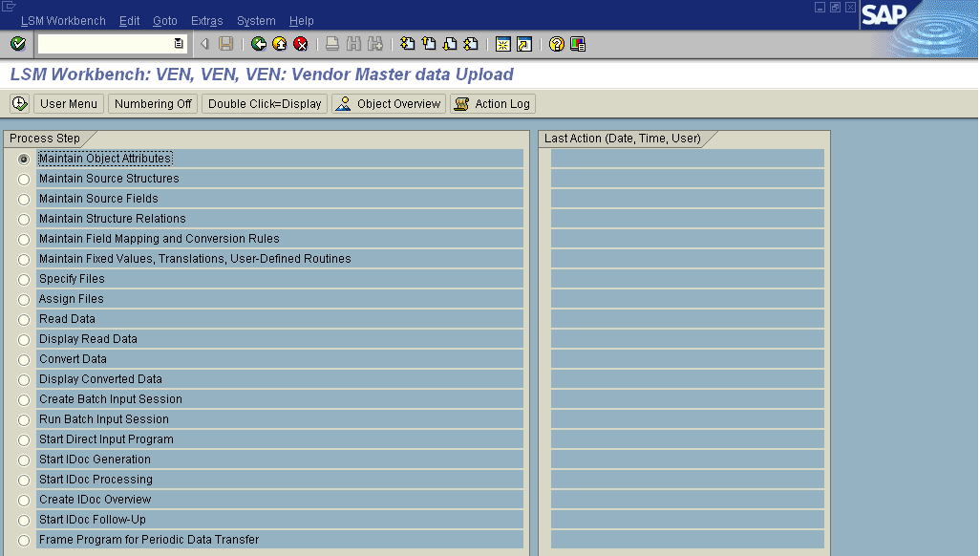This screenshot has width=980, height=556.
Task: Select the Convert Data radio button
Action: tap(24, 360)
